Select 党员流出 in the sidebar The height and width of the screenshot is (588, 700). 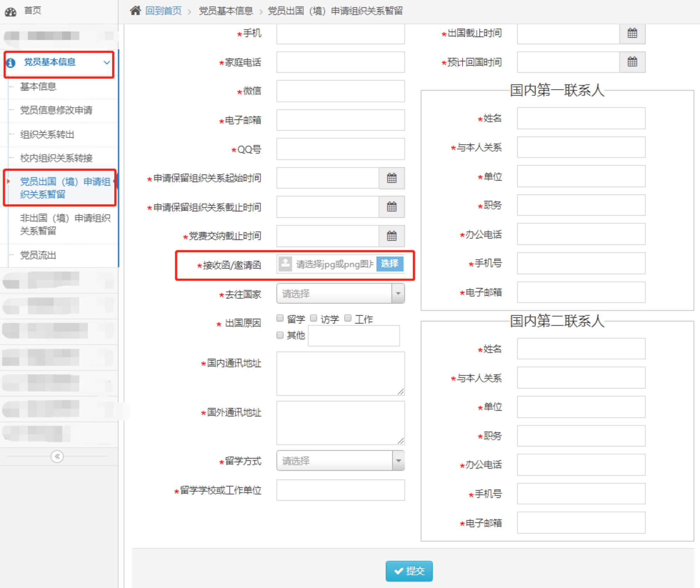[38, 255]
